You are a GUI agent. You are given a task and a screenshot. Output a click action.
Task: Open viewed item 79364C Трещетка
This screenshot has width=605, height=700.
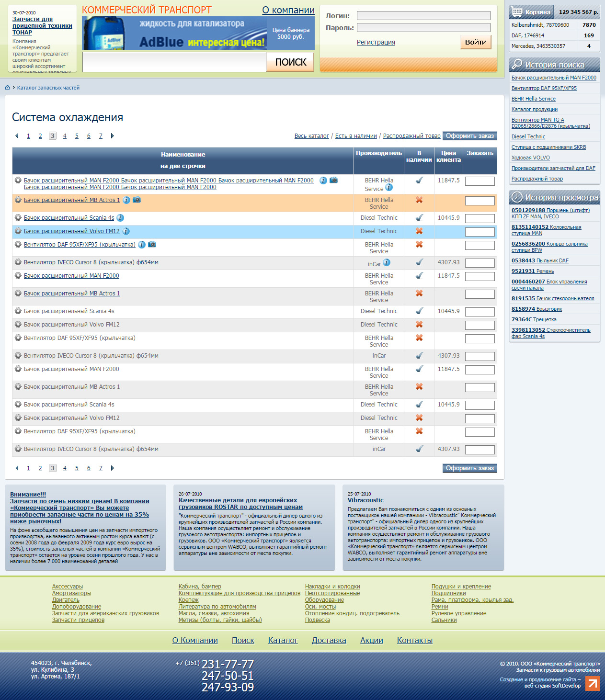pyautogui.click(x=534, y=319)
